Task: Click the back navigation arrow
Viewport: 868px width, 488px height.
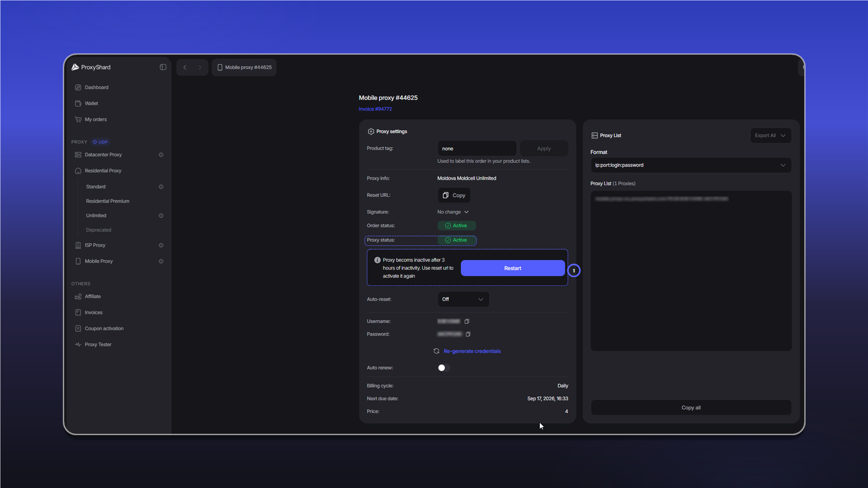Action: (184, 67)
